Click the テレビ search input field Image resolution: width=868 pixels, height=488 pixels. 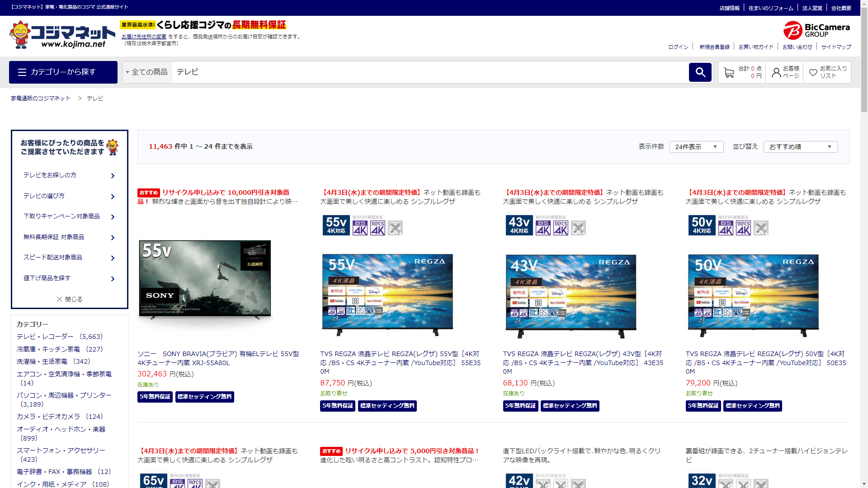pyautogui.click(x=429, y=72)
